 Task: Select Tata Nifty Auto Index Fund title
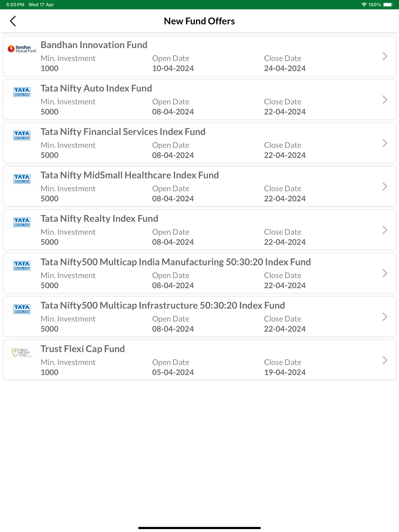96,89
